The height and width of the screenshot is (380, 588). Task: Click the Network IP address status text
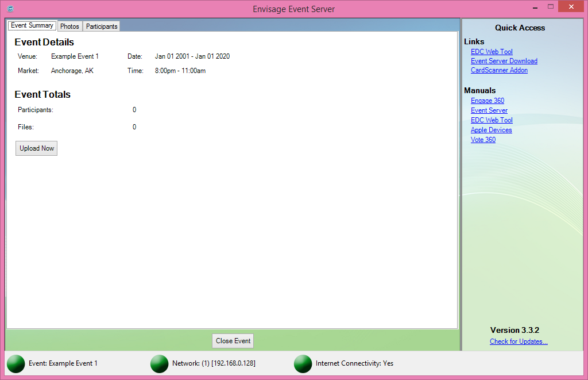(x=214, y=363)
